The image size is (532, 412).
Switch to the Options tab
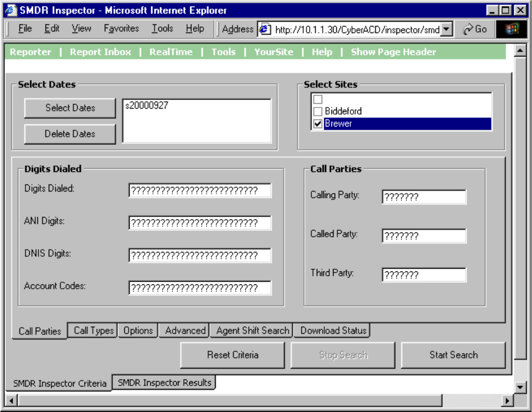[x=138, y=330]
